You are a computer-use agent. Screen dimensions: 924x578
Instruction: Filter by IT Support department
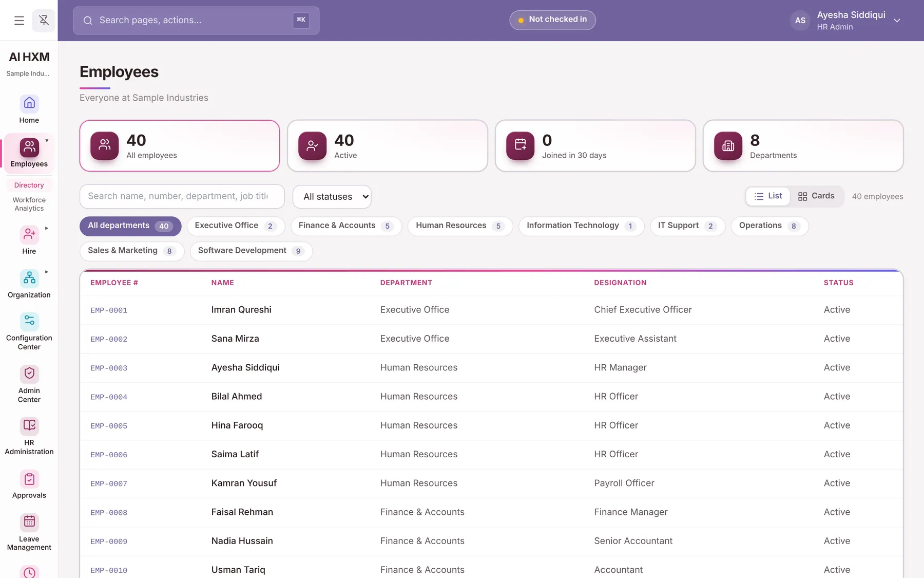[x=687, y=226]
